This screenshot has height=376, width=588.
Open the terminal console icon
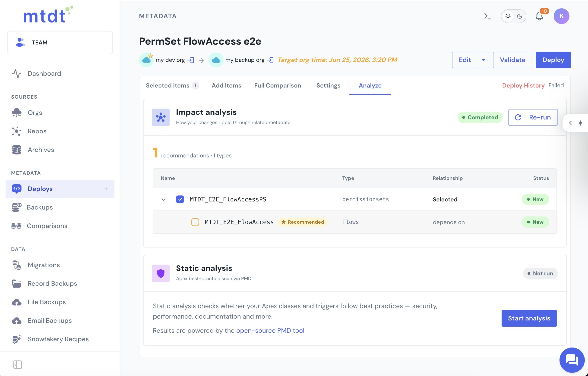488,16
